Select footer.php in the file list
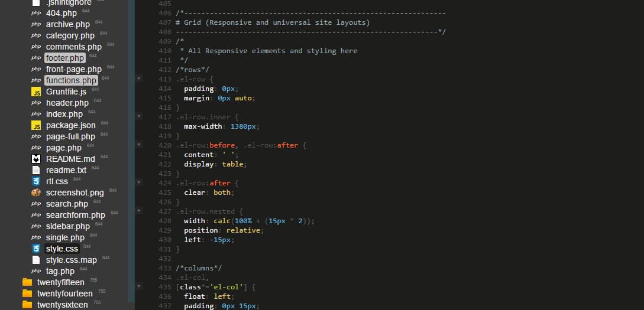This screenshot has height=310, width=644. 65,58
